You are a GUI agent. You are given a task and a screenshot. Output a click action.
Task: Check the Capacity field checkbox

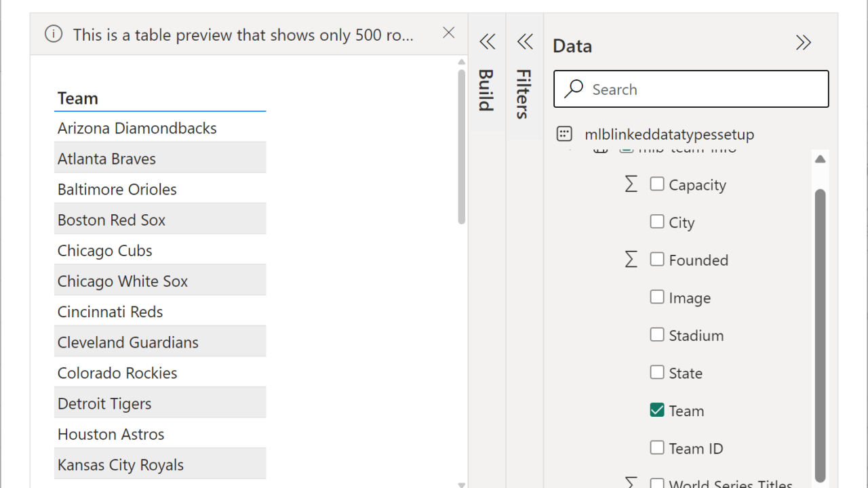[656, 184]
